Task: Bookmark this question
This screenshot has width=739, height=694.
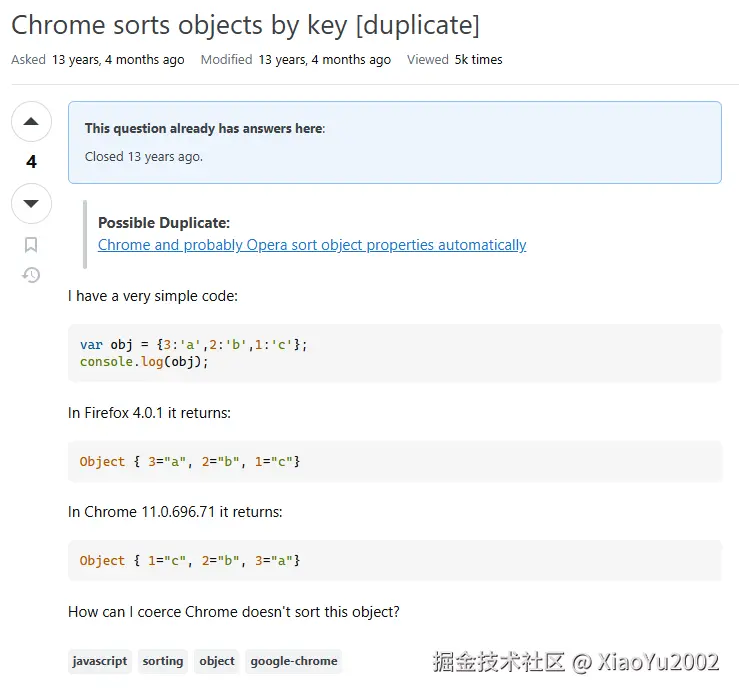Action: [x=31, y=245]
